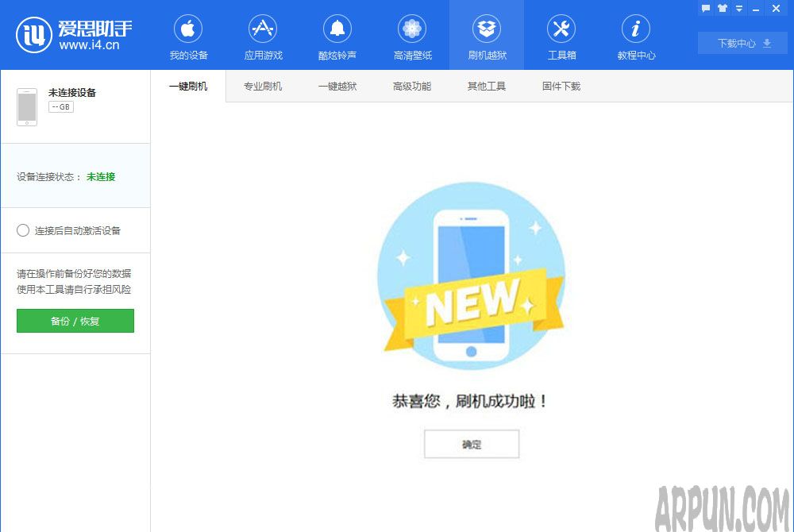The height and width of the screenshot is (532, 794).
Task: Open the 我的设备 (My Devices) panel
Action: (x=188, y=36)
